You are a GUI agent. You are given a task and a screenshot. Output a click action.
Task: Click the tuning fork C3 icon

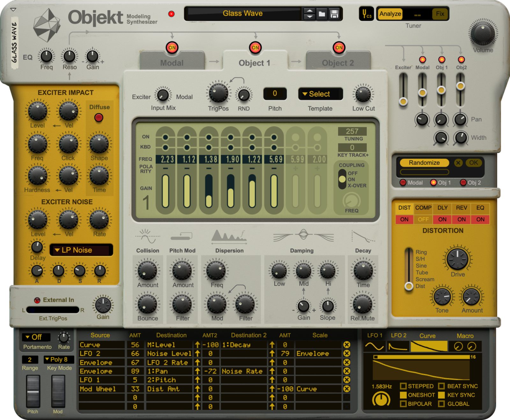tap(366, 13)
